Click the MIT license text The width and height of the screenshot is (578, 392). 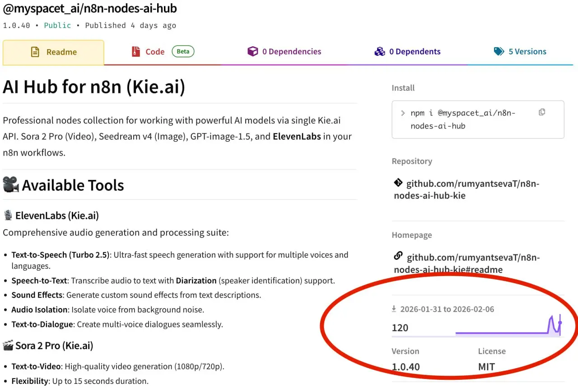point(486,366)
